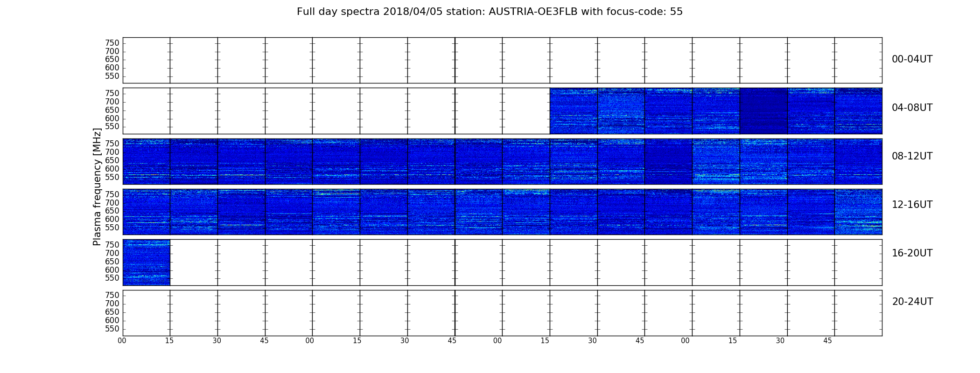Click the 750 tick label in the 12-16UT row

(x=112, y=194)
